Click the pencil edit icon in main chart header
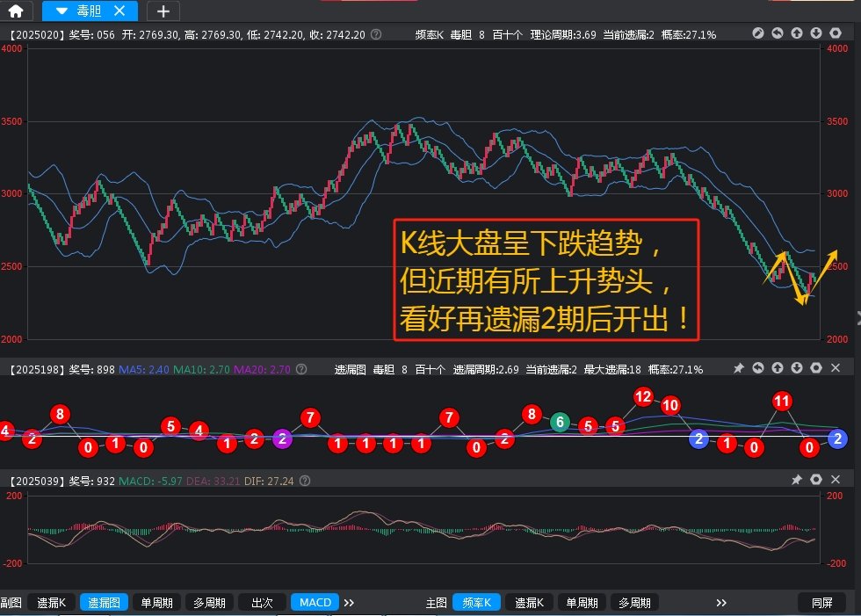Viewport: 861px width, 616px height. (x=758, y=33)
